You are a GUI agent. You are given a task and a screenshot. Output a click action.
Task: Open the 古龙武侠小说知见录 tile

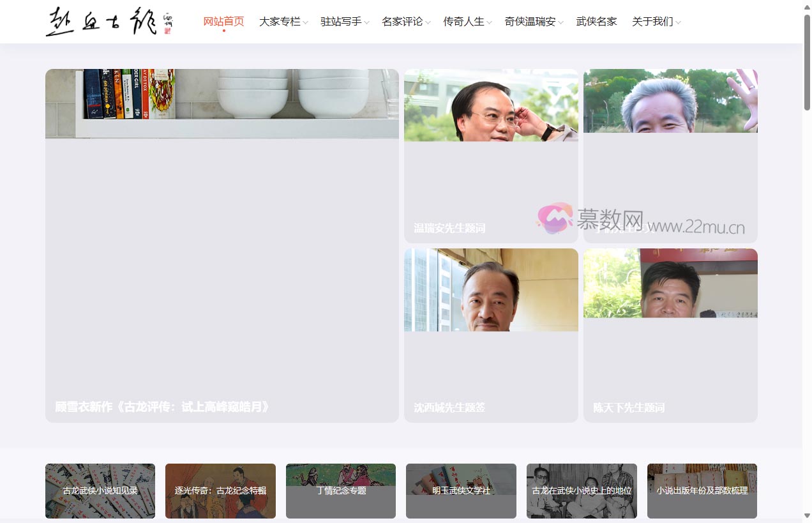point(100,491)
